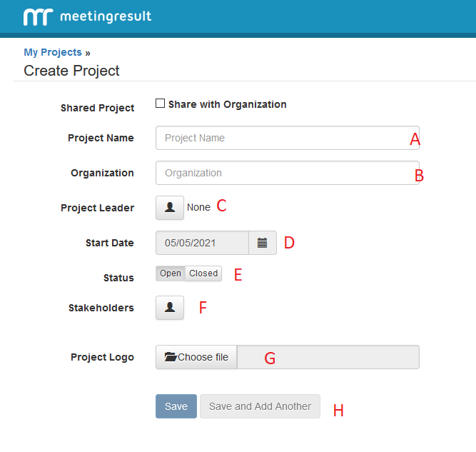Open the Stakeholders person picker
Screen dimensions: 476x452
170,308
